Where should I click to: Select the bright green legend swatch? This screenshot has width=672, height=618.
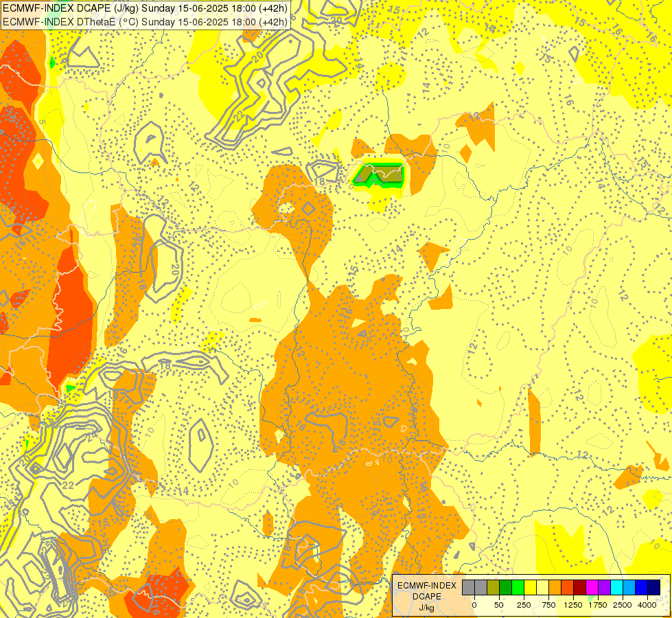pyautogui.click(x=518, y=588)
